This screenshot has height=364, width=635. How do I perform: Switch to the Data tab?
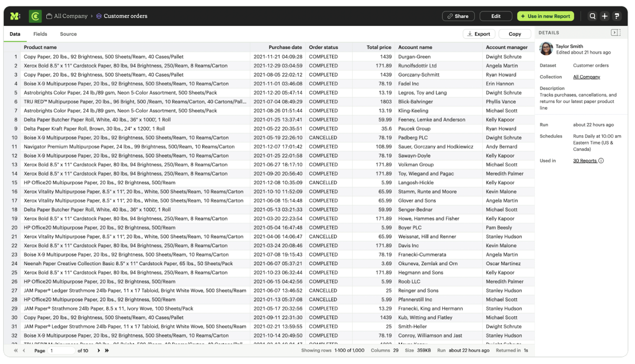[15, 34]
